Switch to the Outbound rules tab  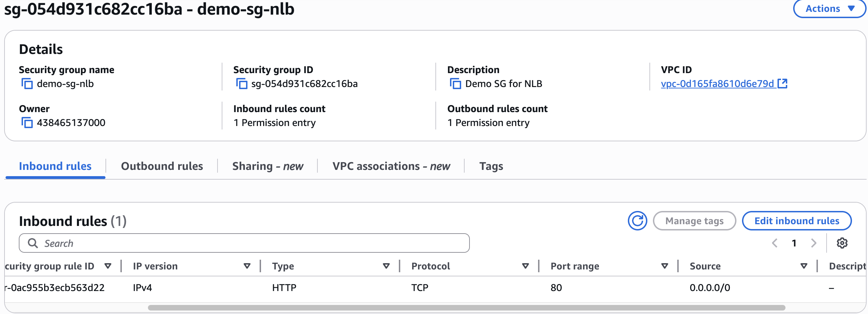[x=162, y=166]
